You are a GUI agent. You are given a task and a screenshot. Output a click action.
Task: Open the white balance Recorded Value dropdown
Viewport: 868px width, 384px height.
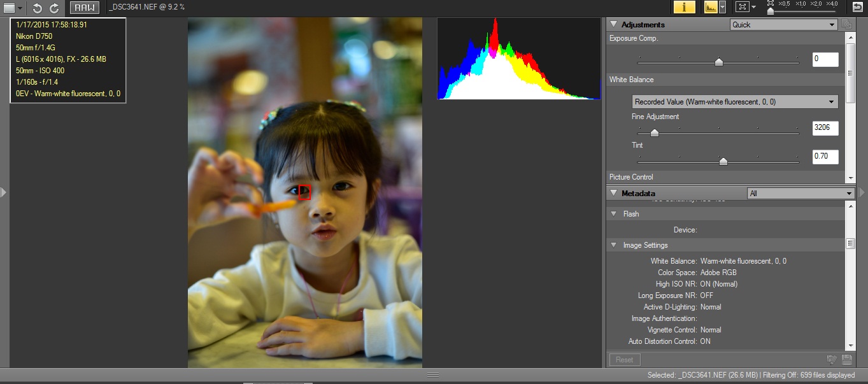(734, 102)
